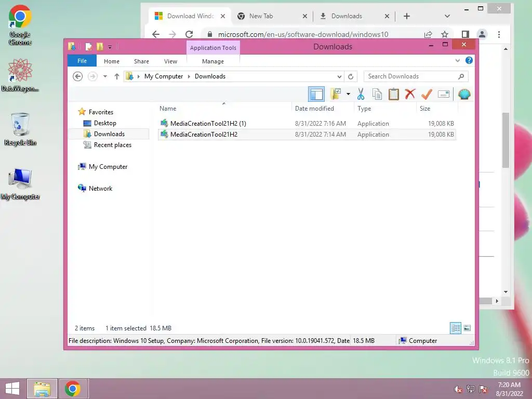Reload the page in Chrome

tap(189, 34)
